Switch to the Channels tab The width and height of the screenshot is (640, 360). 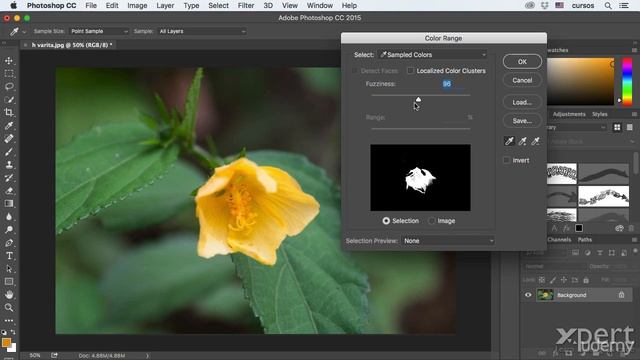point(559,240)
